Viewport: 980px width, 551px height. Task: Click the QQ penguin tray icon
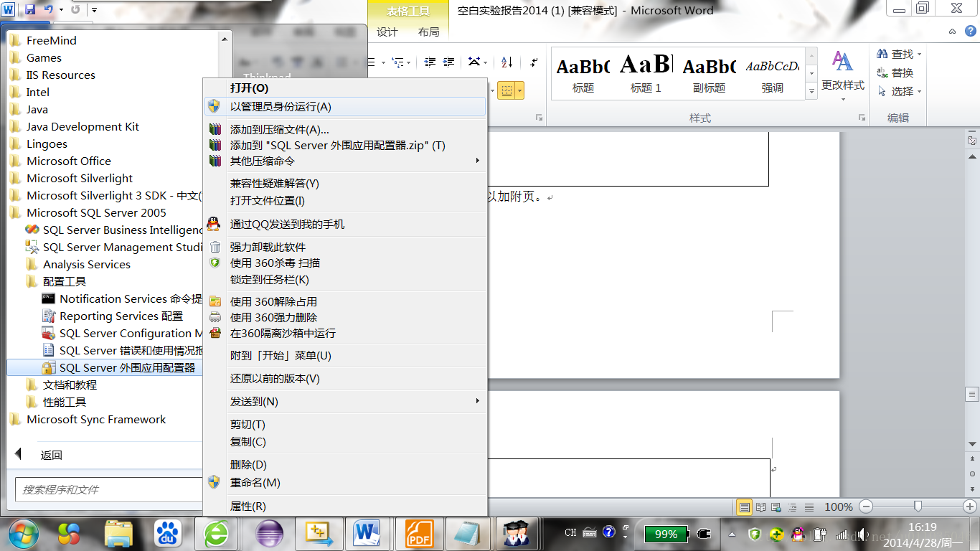797,534
